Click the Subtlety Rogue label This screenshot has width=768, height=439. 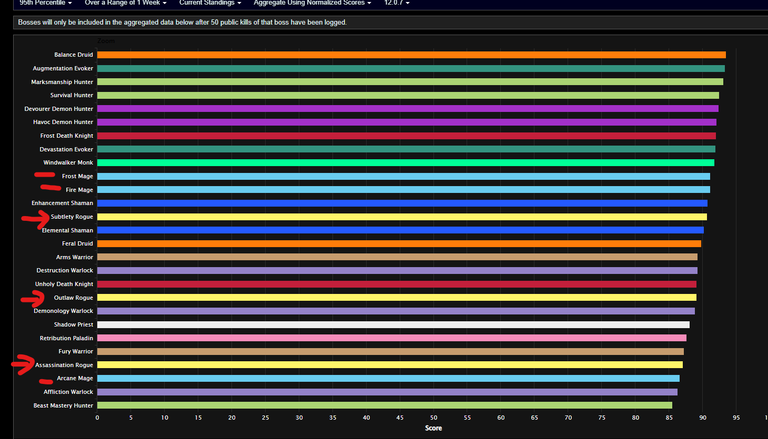[x=72, y=217]
